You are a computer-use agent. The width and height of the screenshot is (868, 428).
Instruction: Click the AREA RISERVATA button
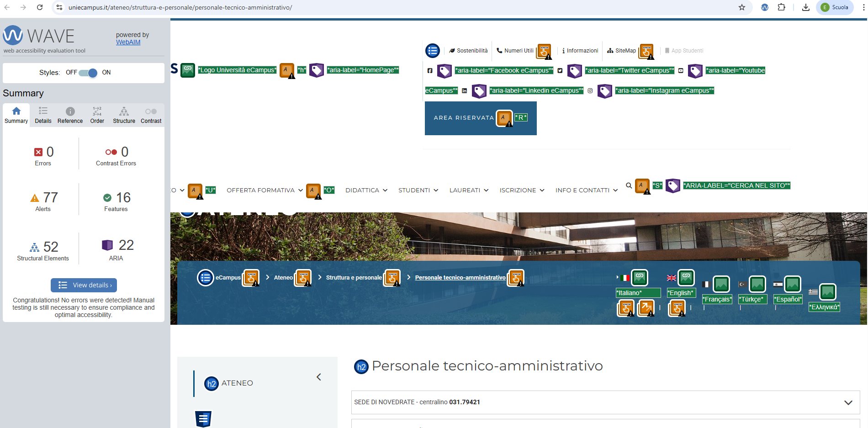[x=463, y=118]
